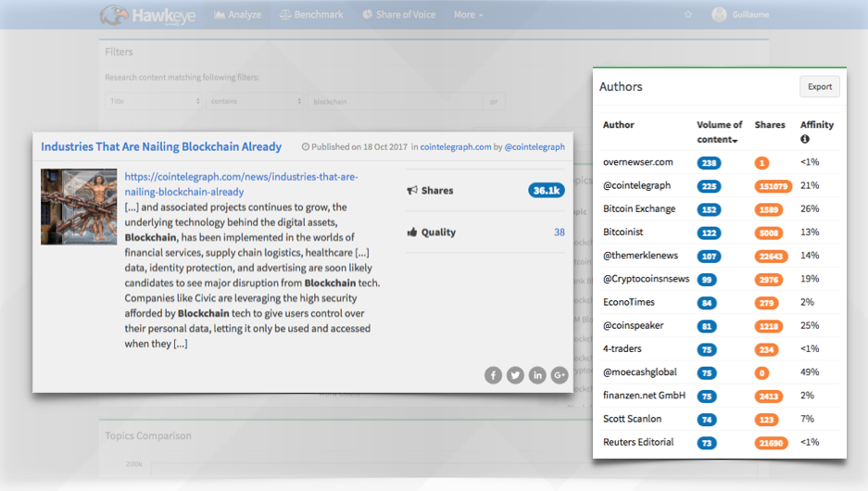Screen dimensions: 868x491
Task: Share article on LinkedIn
Action: click(537, 375)
